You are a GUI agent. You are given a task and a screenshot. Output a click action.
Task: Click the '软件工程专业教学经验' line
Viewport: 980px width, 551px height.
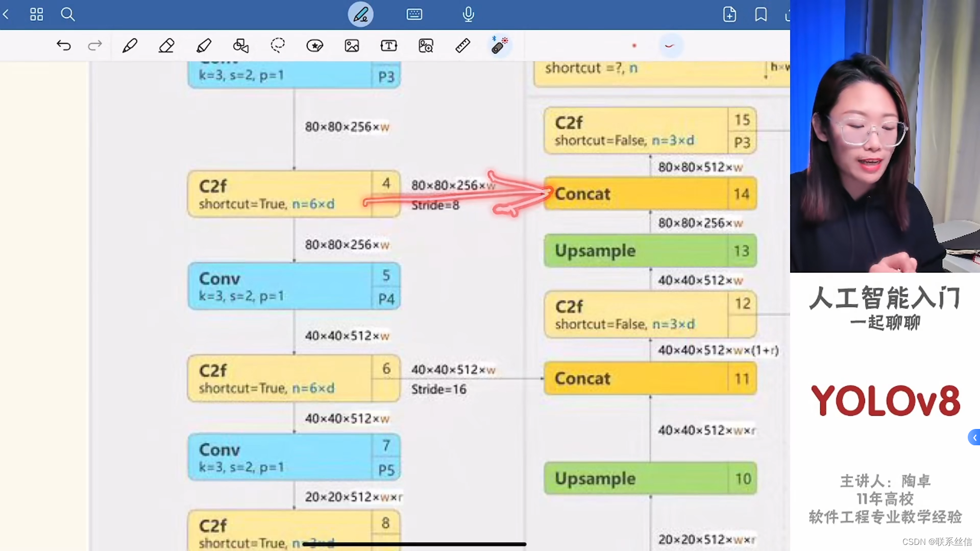pos(885,517)
